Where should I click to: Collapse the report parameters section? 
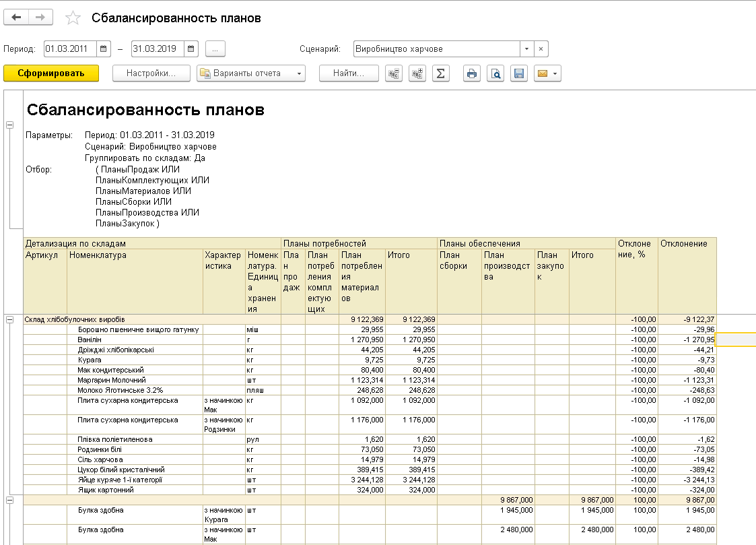pos(9,125)
